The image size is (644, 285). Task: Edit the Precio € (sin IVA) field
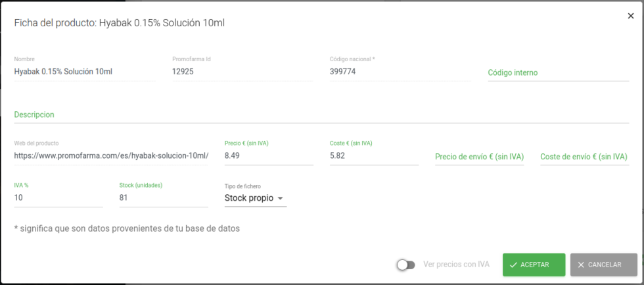(268, 156)
